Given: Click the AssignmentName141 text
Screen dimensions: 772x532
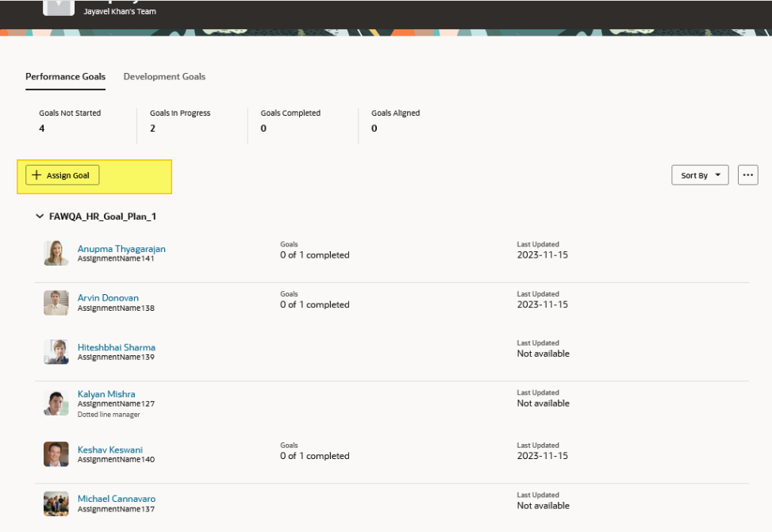Looking at the screenshot, I should (x=116, y=258).
